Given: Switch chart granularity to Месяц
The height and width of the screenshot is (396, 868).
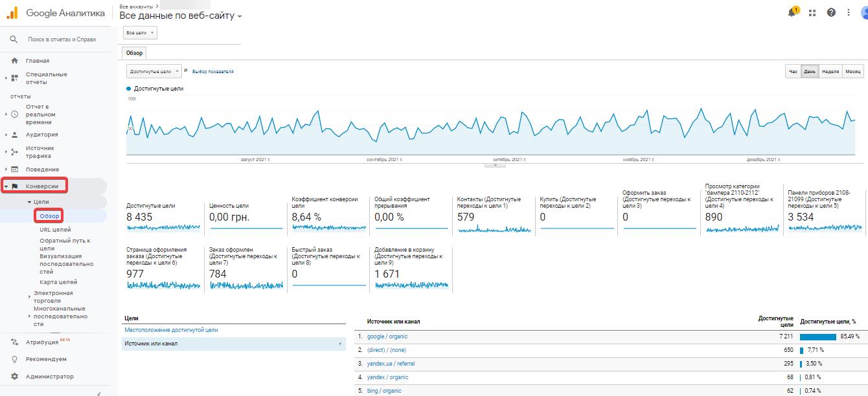Looking at the screenshot, I should 852,72.
